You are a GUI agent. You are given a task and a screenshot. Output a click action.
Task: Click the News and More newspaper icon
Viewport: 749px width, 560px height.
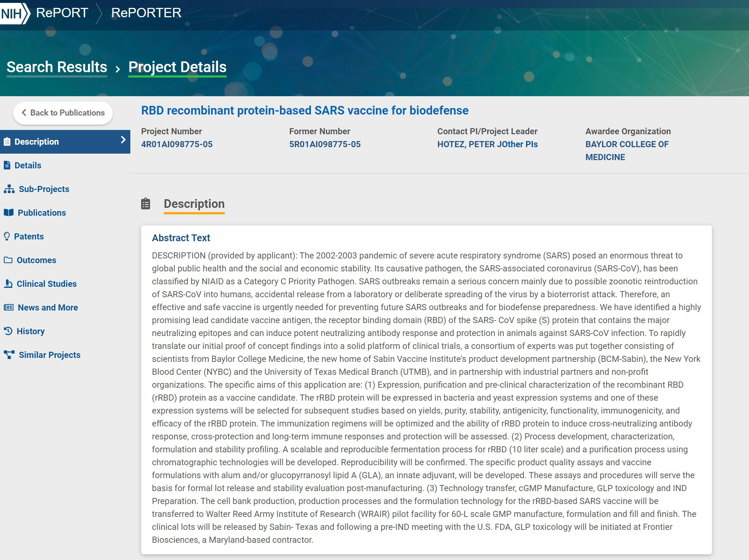[x=9, y=307]
